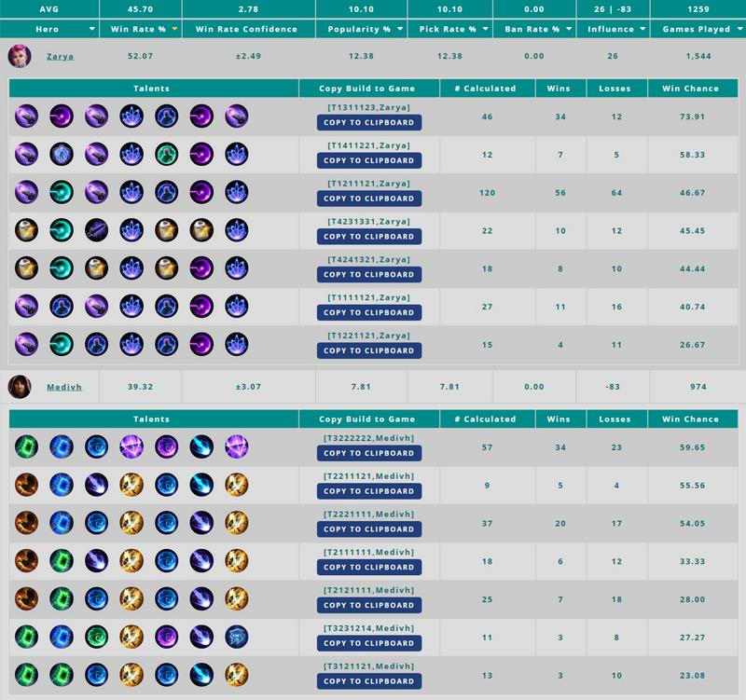The image size is (746, 700).
Task: Open the Hero column sort dropdown
Action: [x=91, y=29]
